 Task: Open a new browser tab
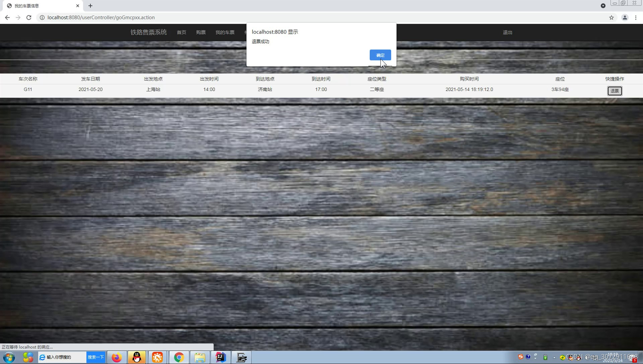[x=90, y=6]
